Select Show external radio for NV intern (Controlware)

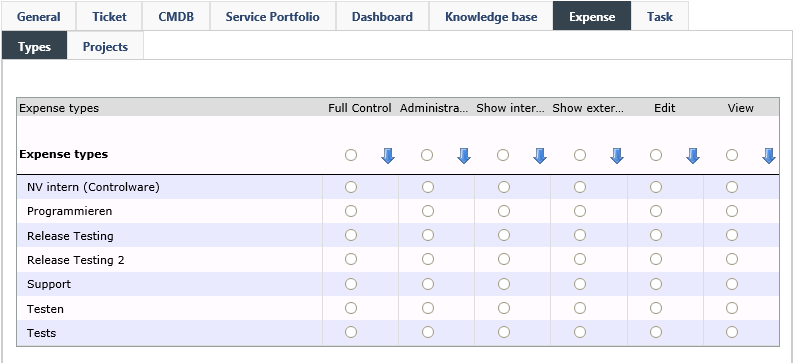pos(580,187)
